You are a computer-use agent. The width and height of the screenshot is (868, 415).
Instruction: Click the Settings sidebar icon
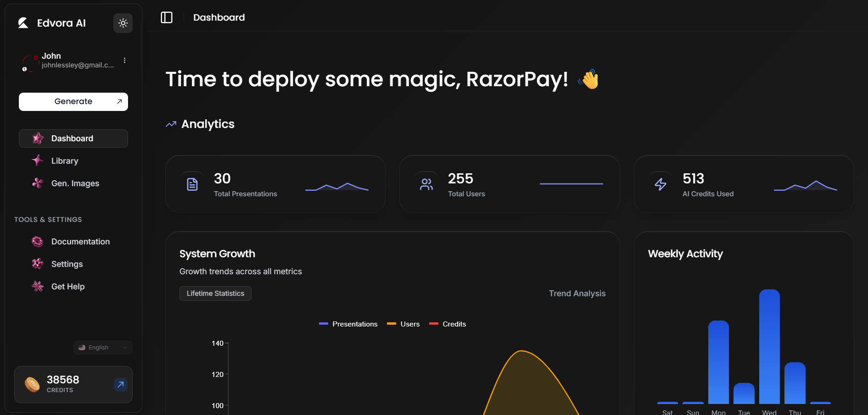tap(38, 264)
